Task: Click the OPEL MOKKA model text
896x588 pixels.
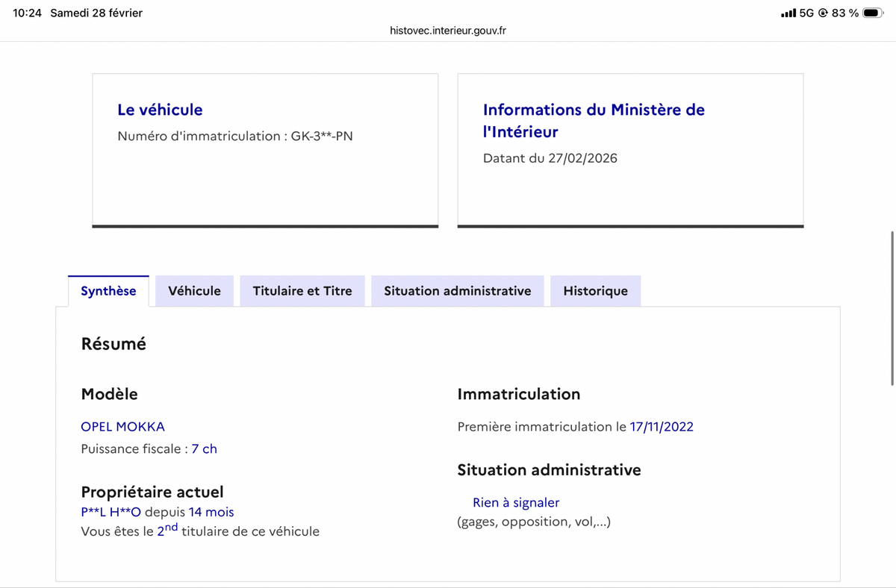Action: (122, 427)
